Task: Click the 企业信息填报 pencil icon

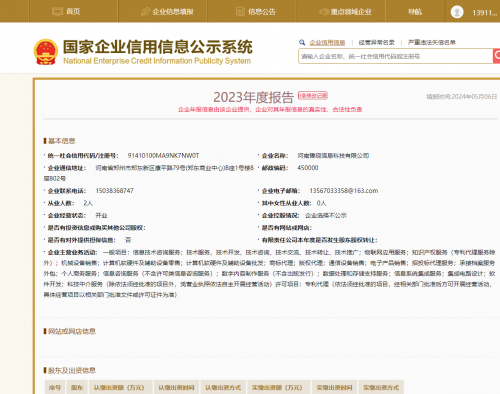Action: coord(145,12)
